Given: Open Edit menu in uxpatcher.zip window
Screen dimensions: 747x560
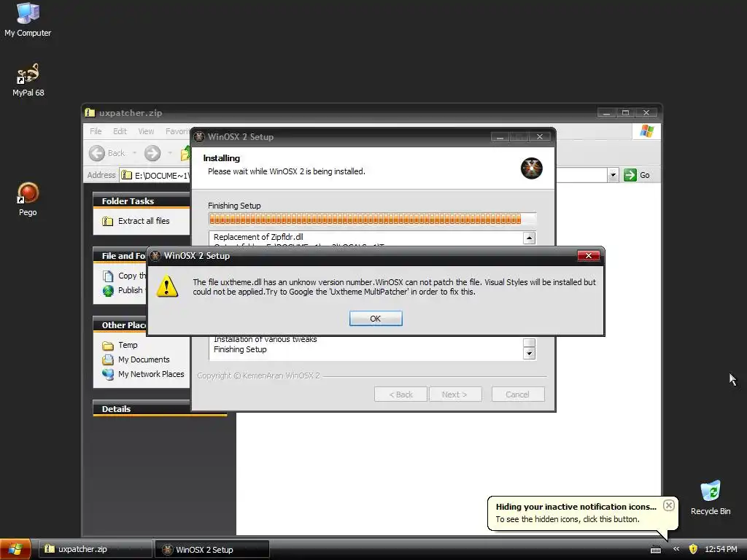Looking at the screenshot, I should click(x=120, y=131).
